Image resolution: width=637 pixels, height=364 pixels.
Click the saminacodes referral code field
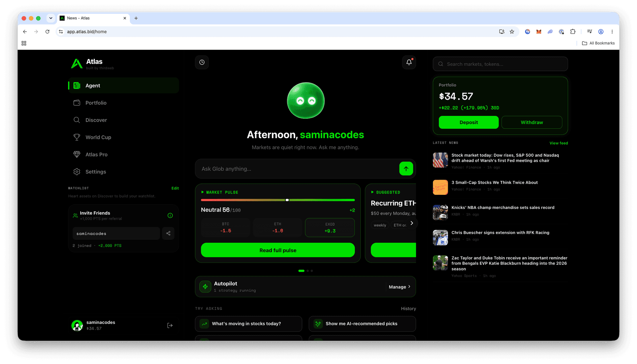[x=116, y=234]
